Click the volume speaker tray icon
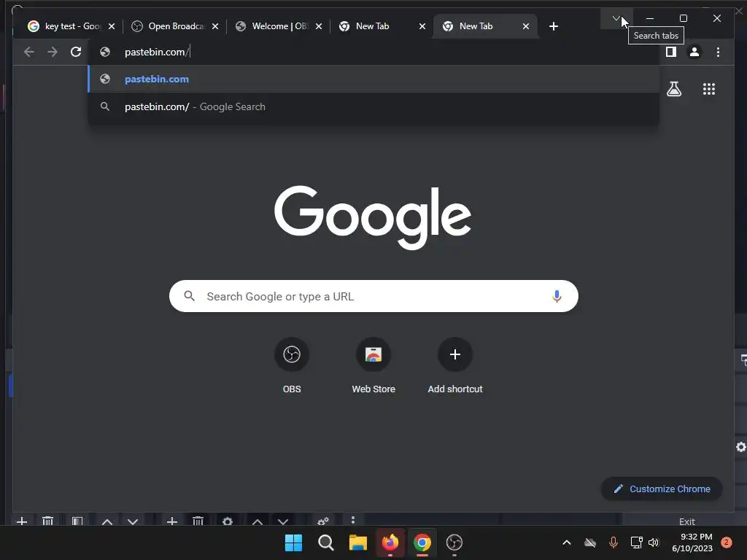The image size is (747, 560). tap(654, 542)
